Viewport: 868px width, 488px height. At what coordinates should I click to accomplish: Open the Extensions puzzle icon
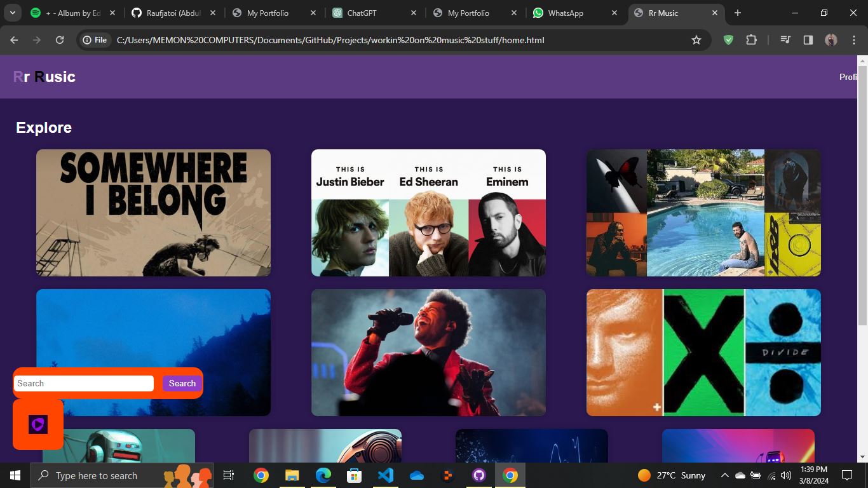[752, 40]
